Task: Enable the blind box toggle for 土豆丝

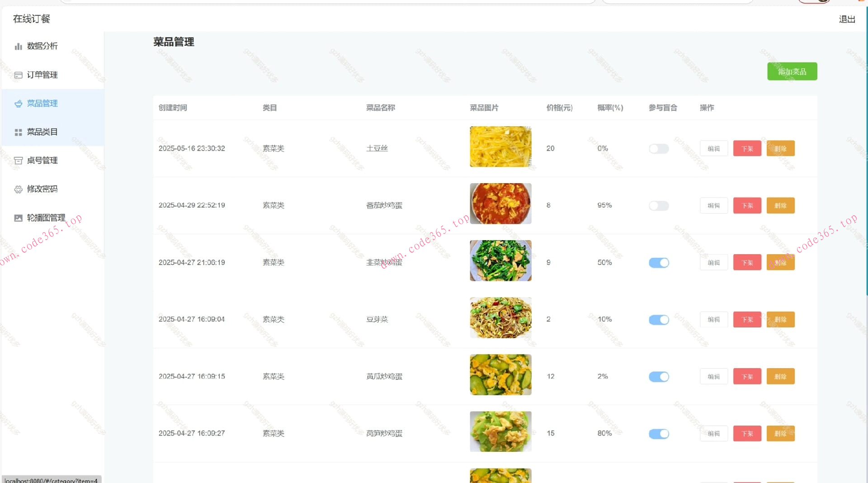Action: coord(659,148)
